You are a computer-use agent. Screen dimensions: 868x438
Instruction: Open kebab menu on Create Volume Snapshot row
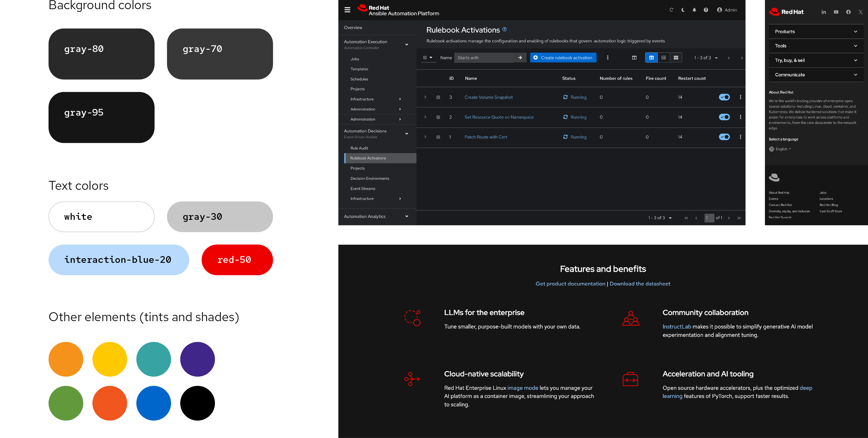pyautogui.click(x=740, y=97)
